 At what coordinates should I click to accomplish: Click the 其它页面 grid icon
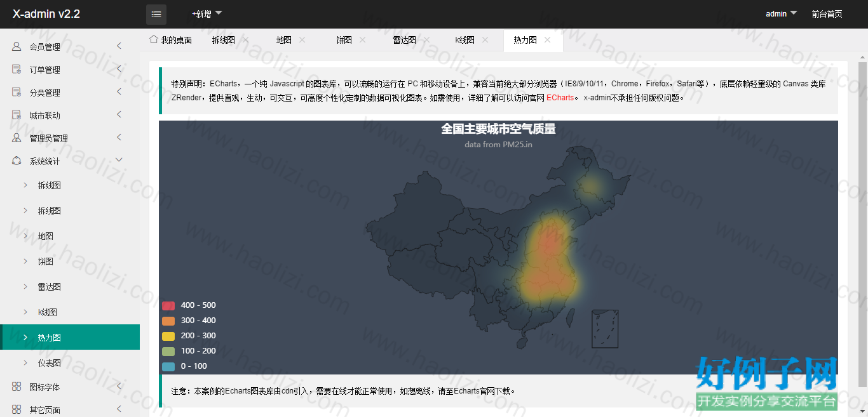(x=17, y=409)
